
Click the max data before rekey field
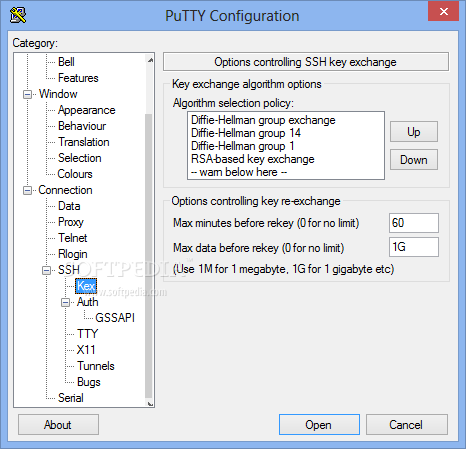click(x=414, y=247)
